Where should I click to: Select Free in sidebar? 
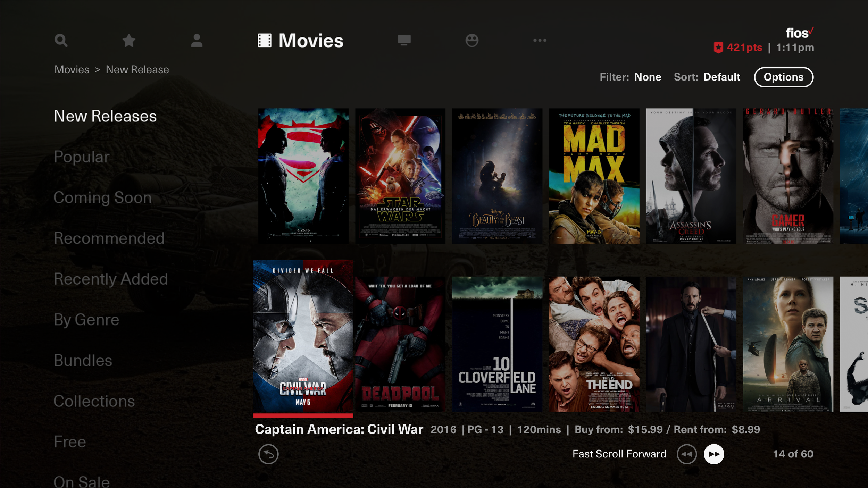70,442
